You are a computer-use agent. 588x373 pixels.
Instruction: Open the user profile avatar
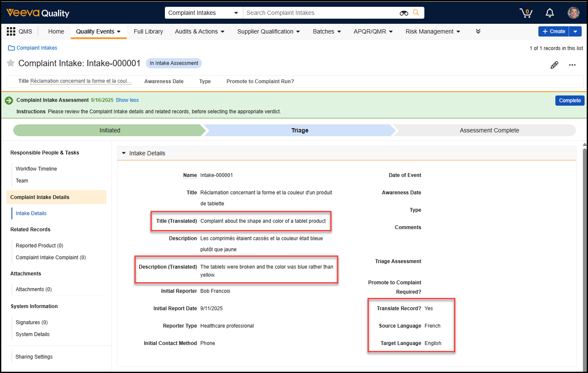573,13
